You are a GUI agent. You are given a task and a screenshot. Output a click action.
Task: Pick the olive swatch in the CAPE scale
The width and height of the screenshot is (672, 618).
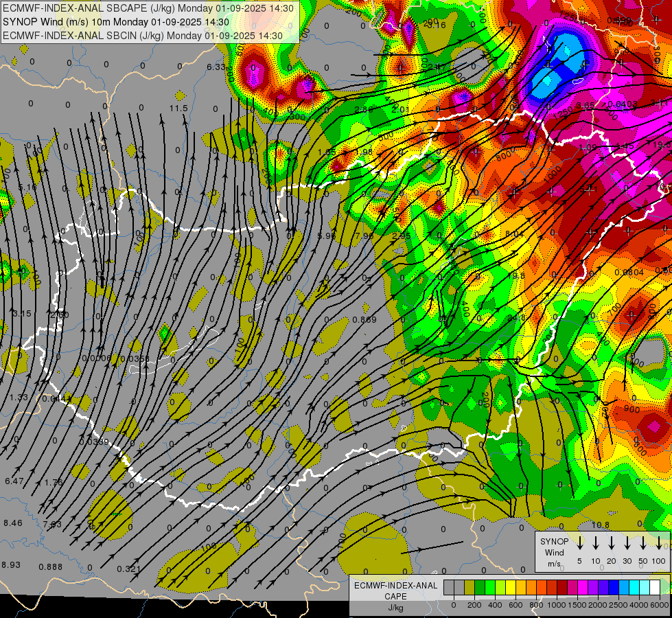tap(470, 588)
